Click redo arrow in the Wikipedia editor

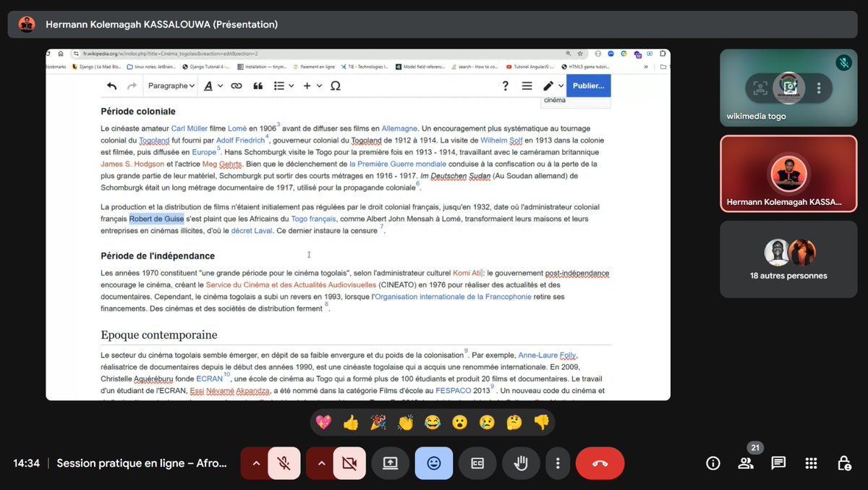[x=132, y=85]
